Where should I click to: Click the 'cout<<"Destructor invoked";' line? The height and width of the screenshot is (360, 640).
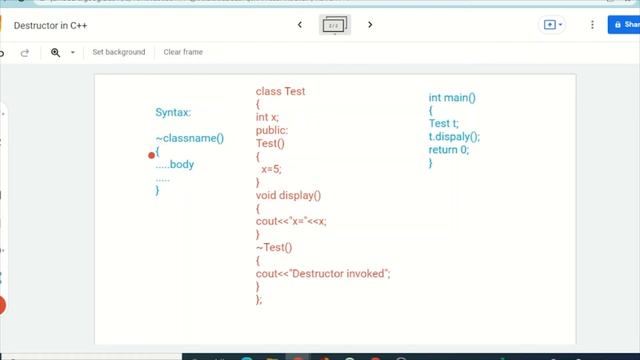click(323, 273)
